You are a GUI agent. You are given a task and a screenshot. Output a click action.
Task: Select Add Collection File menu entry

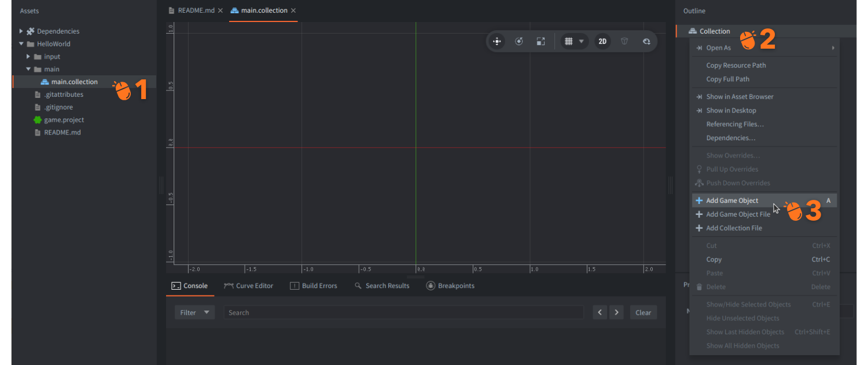pyautogui.click(x=734, y=228)
